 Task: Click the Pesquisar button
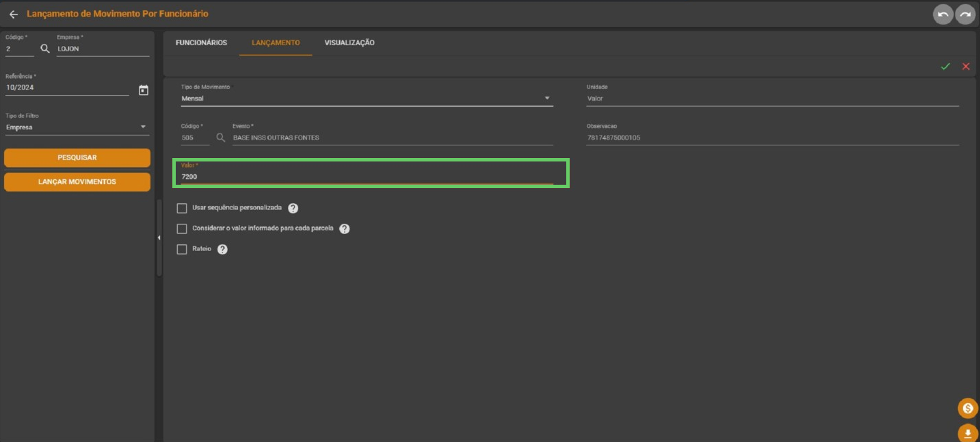click(77, 157)
